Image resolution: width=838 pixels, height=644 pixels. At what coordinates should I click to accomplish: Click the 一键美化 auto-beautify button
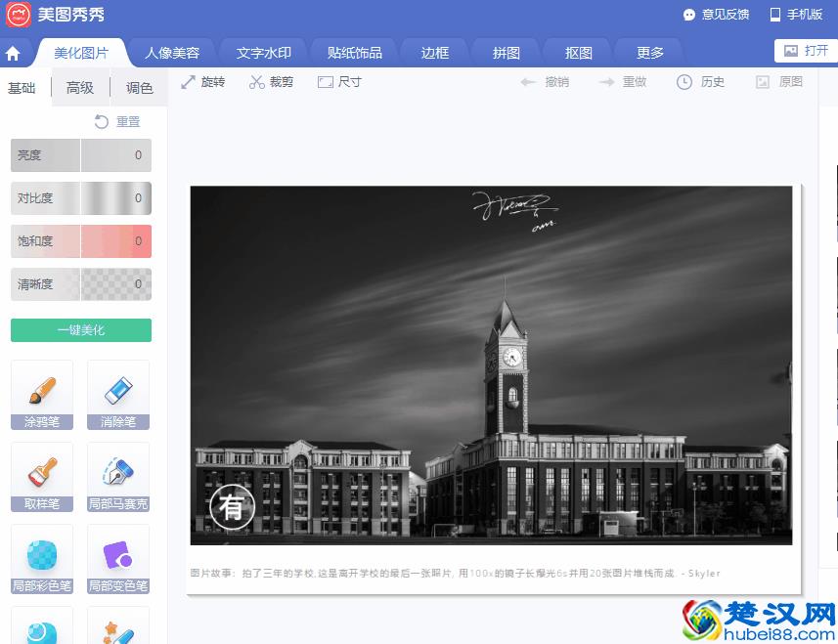[80, 330]
